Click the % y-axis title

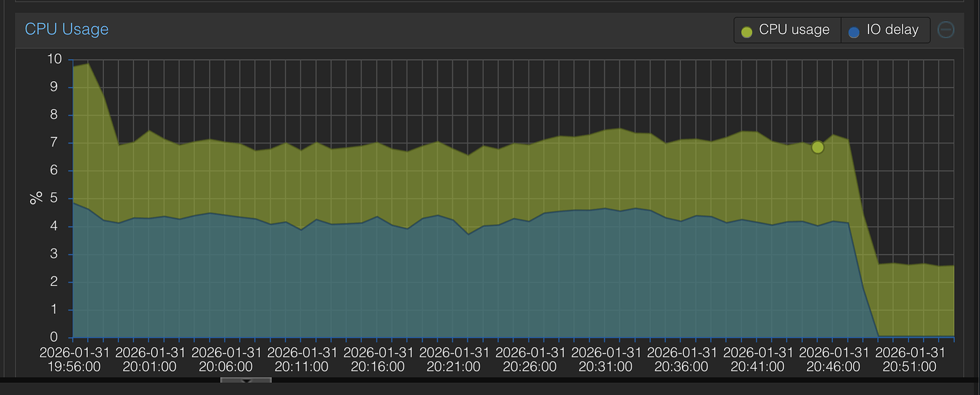tap(35, 198)
